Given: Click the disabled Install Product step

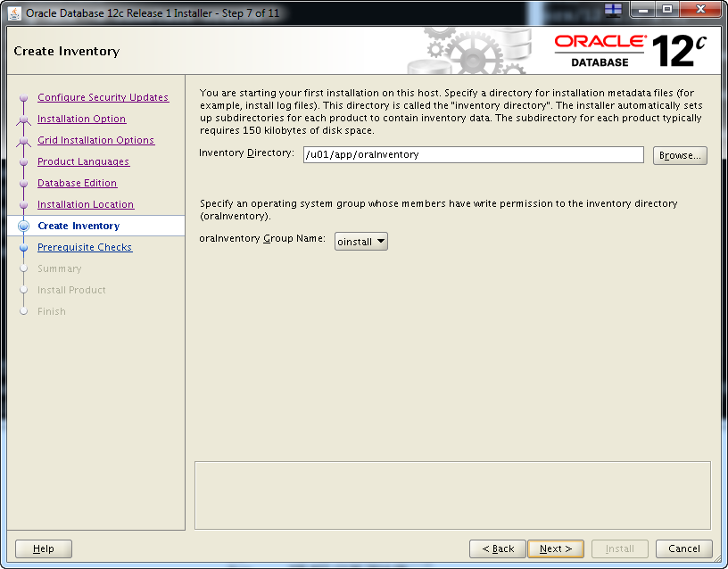Looking at the screenshot, I should 71,290.
